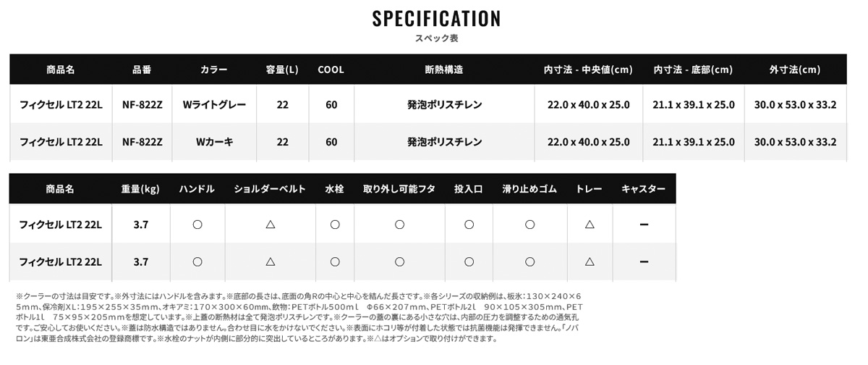Click the Wカーキ color cell
Screen dimensions: 868x365
[x=214, y=142]
